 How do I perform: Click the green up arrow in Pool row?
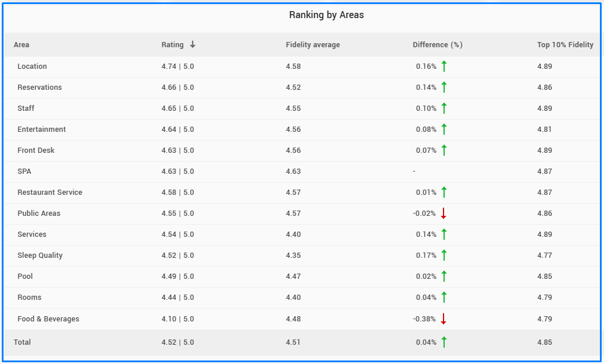coord(444,276)
